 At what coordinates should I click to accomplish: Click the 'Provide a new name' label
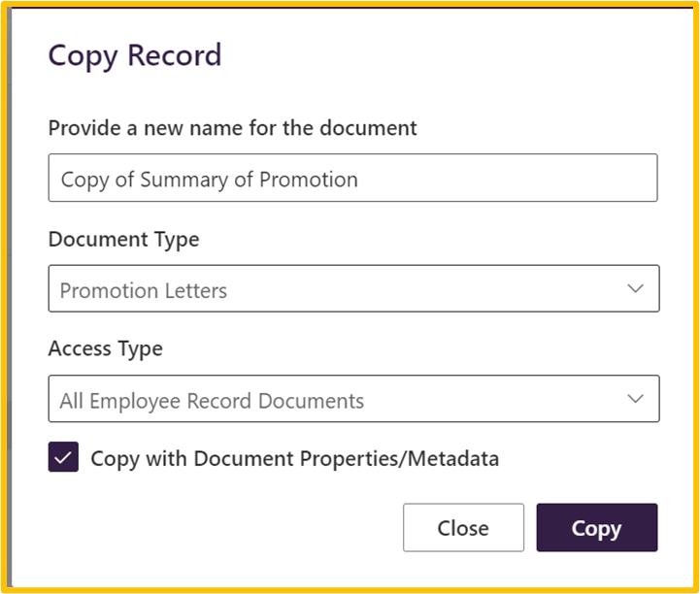tap(233, 128)
